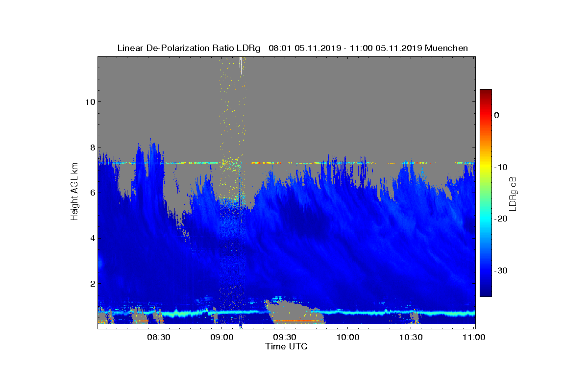Click the plot title 'Linear De-Polarization Ratio LDRg'
The image size is (588, 392).
click(189, 48)
